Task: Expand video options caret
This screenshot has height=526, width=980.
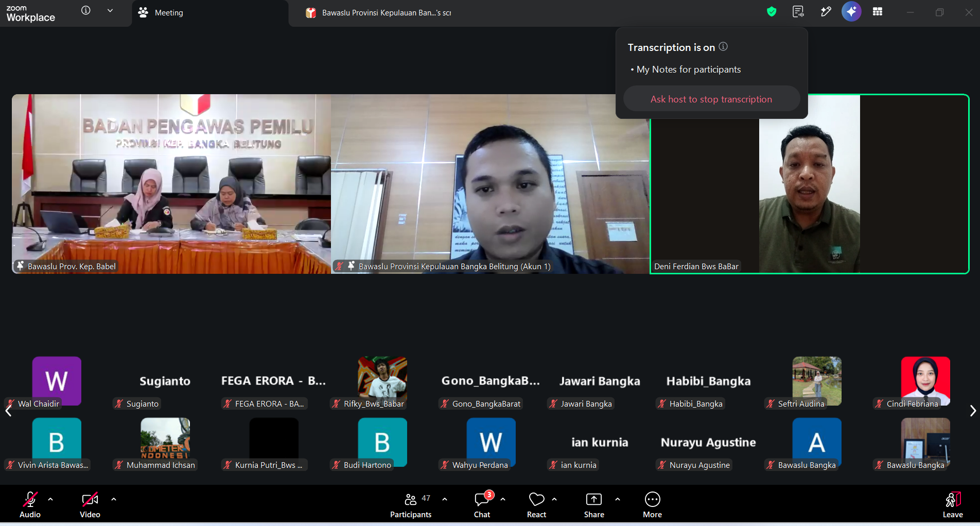Action: [x=114, y=499]
